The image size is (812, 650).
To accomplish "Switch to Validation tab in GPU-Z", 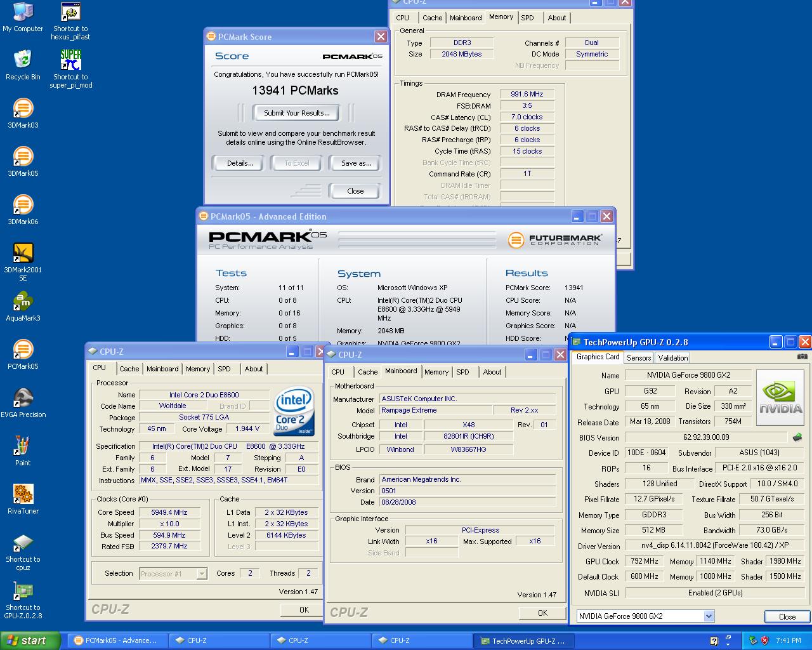I will (x=672, y=358).
